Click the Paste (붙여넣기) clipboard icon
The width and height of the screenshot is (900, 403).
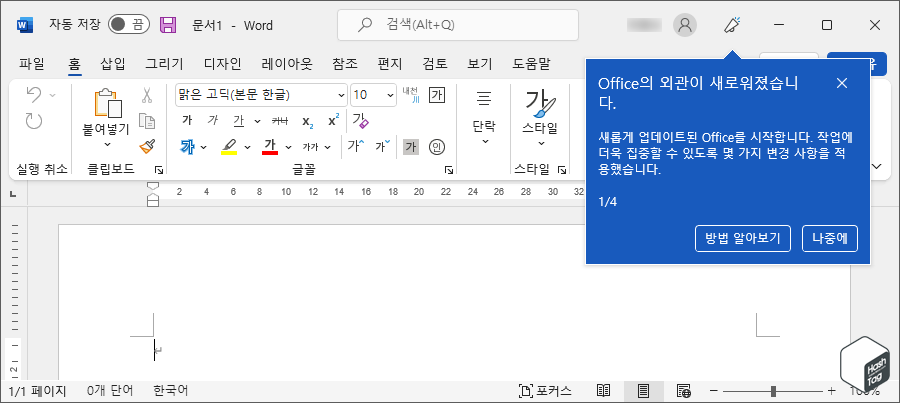[x=107, y=103]
